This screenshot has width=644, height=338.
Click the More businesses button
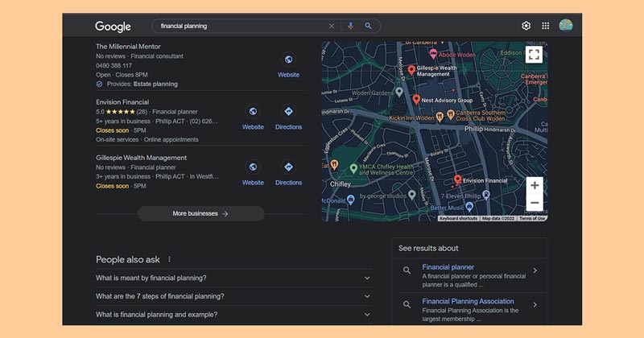(200, 213)
